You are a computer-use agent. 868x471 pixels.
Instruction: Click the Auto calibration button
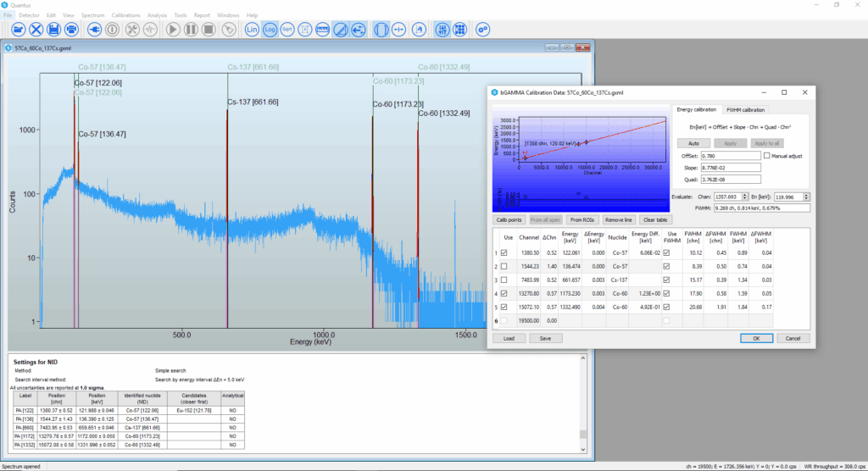coord(693,143)
